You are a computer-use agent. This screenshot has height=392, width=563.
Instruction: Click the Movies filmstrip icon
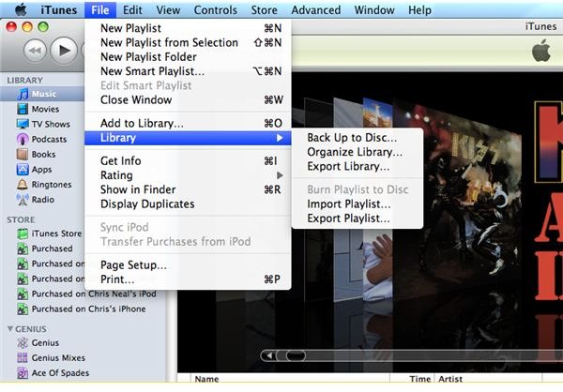click(23, 109)
